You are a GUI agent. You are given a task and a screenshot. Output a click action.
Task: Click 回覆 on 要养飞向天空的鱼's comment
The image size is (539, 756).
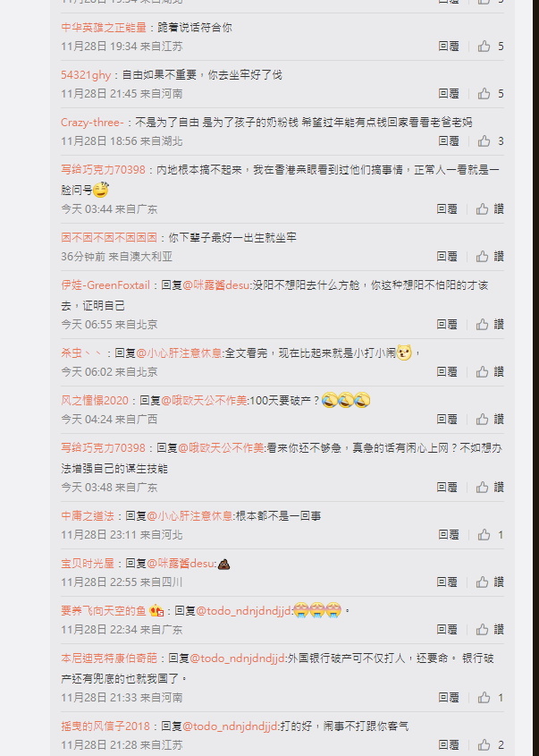(x=447, y=630)
